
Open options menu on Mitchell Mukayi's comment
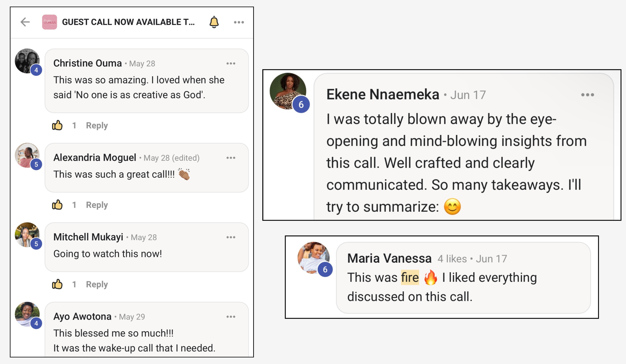(x=231, y=237)
